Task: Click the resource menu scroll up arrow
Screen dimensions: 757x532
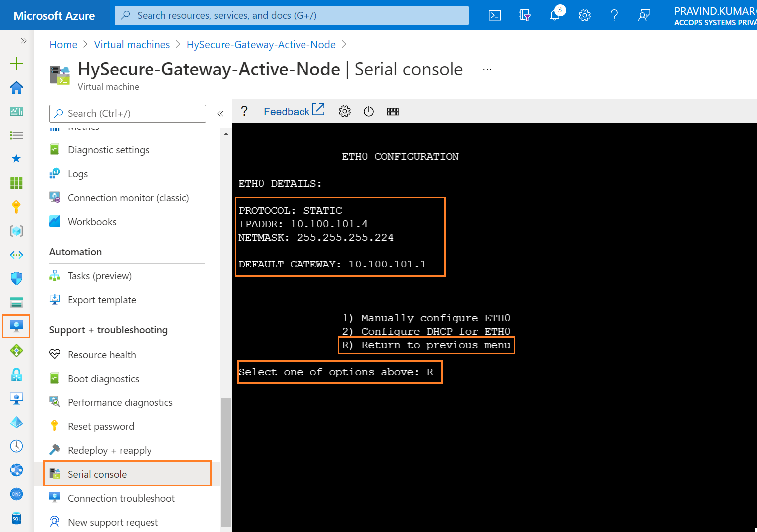Action: coord(226,134)
